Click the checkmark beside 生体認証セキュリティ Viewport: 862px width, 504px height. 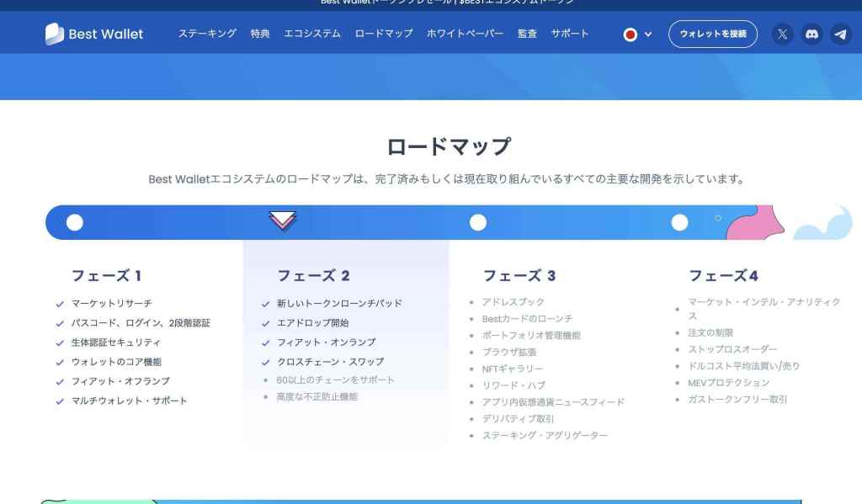(60, 343)
